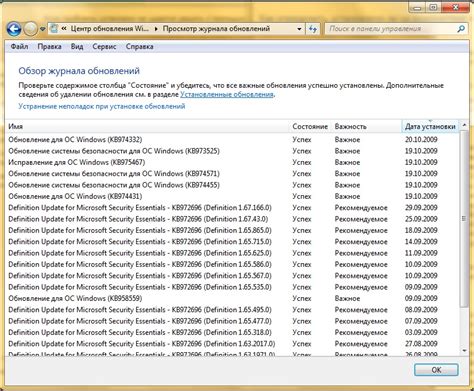Expand the address bar history dropdown
The height and width of the screenshot is (391, 474).
point(299,29)
